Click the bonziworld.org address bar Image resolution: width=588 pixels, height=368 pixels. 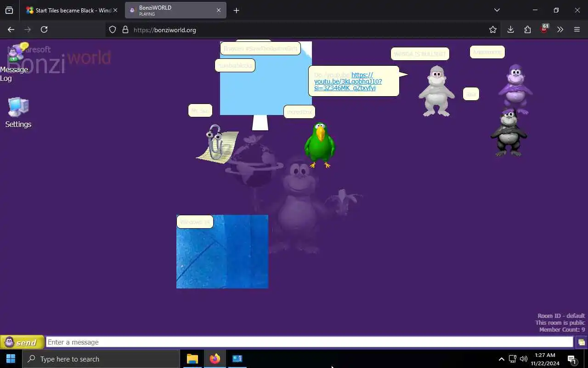coord(303,30)
